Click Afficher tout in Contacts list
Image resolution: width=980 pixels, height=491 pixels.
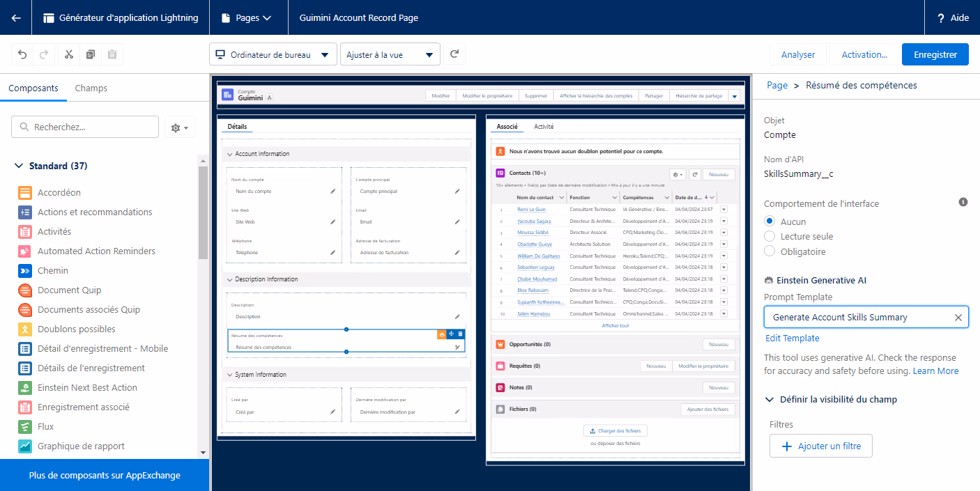tap(615, 325)
